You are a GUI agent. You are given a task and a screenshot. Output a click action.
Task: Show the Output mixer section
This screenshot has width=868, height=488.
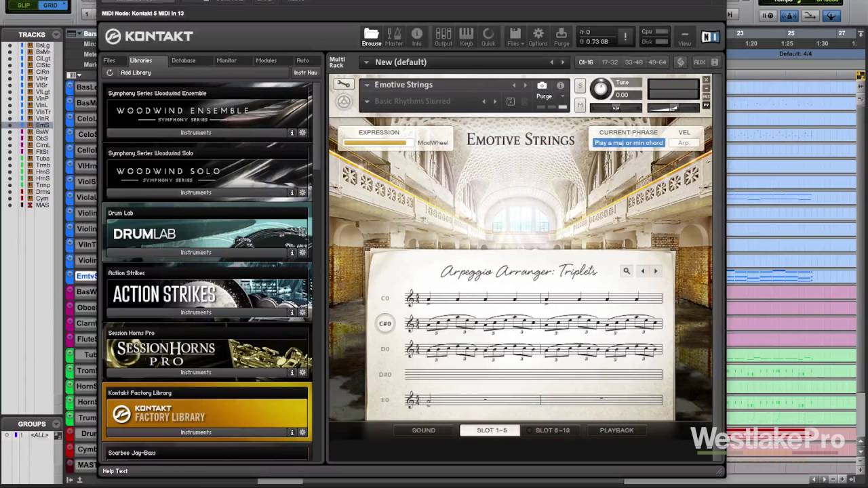(x=443, y=37)
